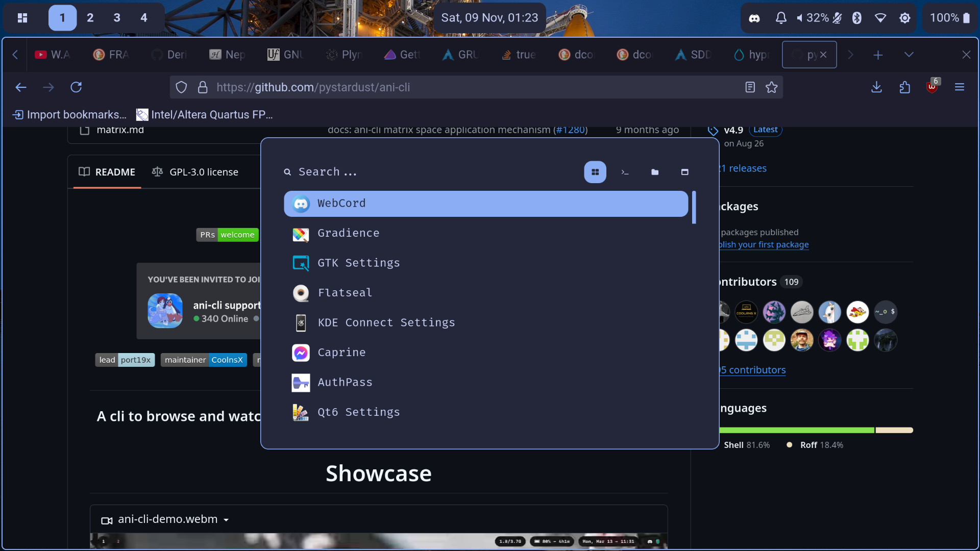Screen dimensions: 980x551
Task: Open the list all tabs chevron
Action: [x=909, y=55]
